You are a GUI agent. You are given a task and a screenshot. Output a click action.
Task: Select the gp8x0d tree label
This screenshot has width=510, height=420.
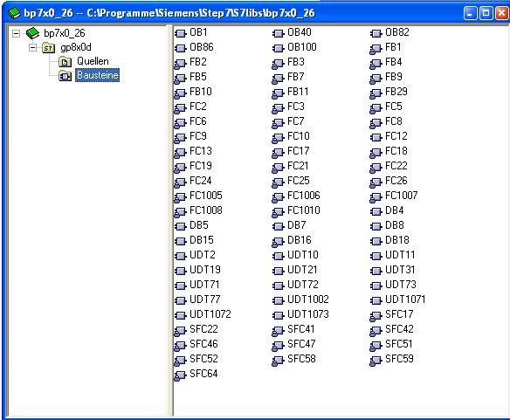[x=76, y=47]
